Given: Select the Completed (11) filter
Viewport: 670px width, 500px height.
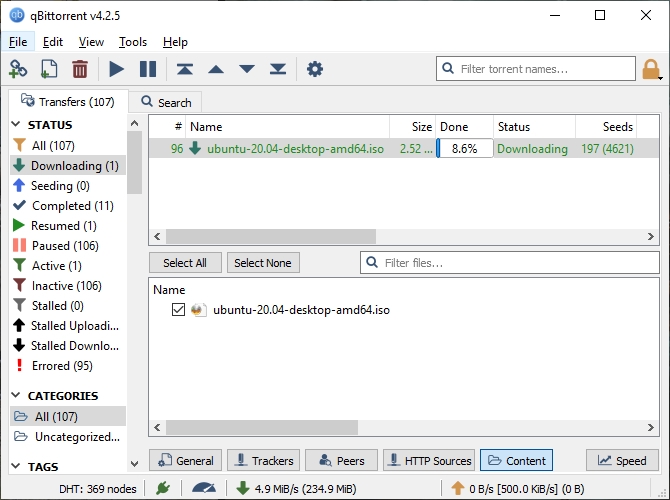Looking at the screenshot, I should [68, 206].
